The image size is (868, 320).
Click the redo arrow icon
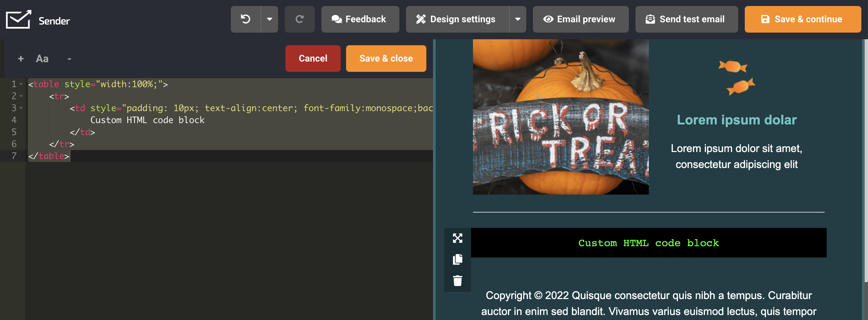tap(299, 19)
